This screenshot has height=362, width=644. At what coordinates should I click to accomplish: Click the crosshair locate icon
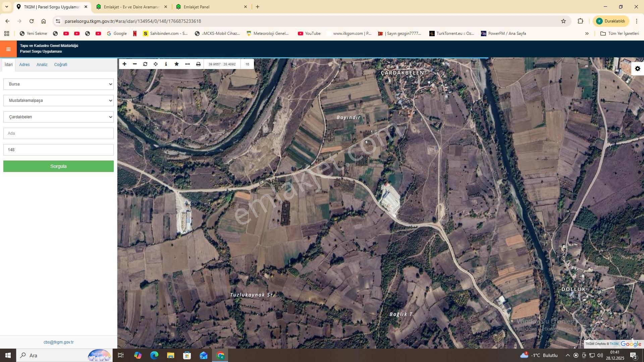click(156, 64)
